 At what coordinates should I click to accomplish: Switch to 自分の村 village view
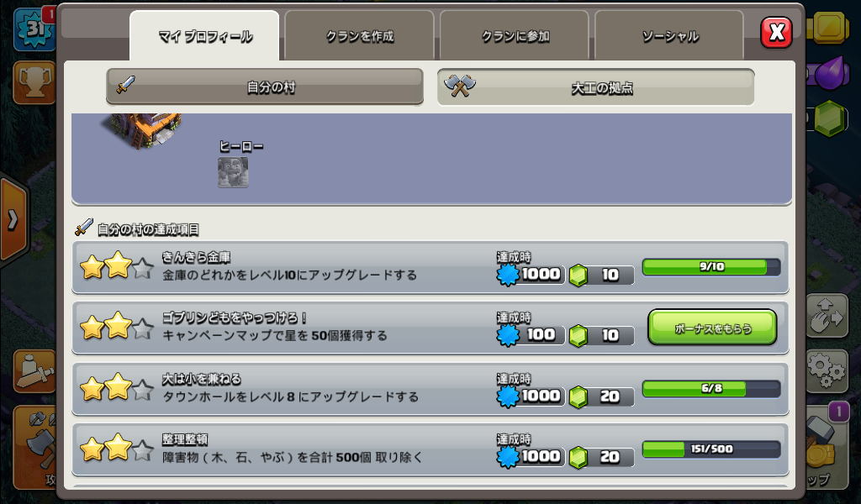click(x=265, y=87)
